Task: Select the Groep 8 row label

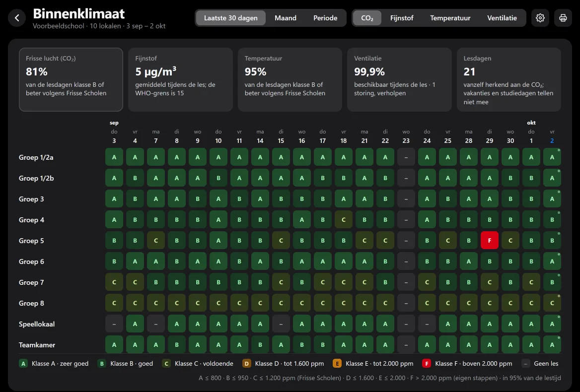Action: [x=31, y=303]
